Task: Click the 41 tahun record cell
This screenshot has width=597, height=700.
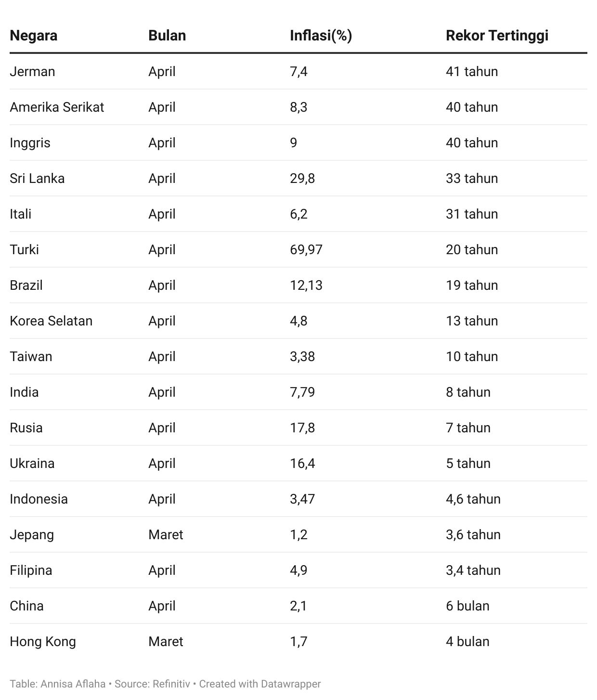Action: [472, 71]
